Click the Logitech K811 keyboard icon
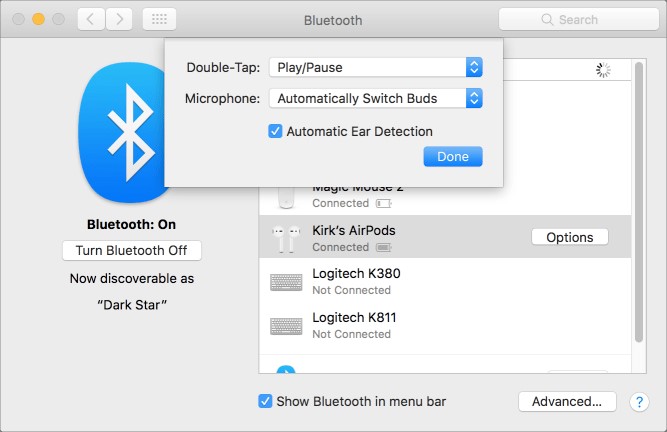 tap(286, 326)
